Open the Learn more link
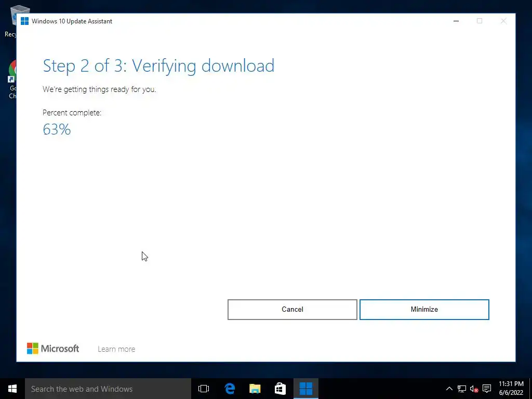The image size is (532, 399). 116,349
